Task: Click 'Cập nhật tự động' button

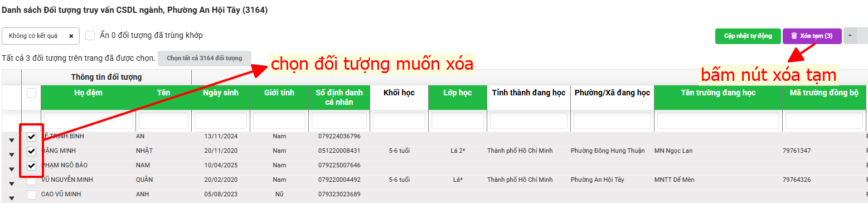Action: click(x=748, y=36)
